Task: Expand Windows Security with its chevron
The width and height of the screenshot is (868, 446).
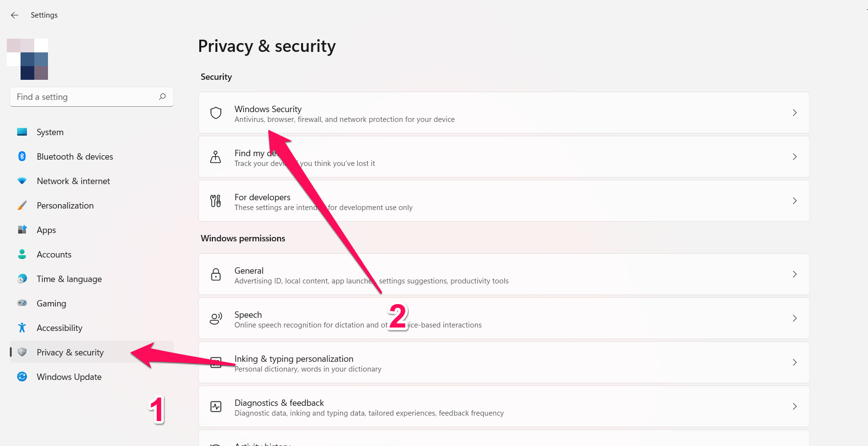Action: point(795,113)
